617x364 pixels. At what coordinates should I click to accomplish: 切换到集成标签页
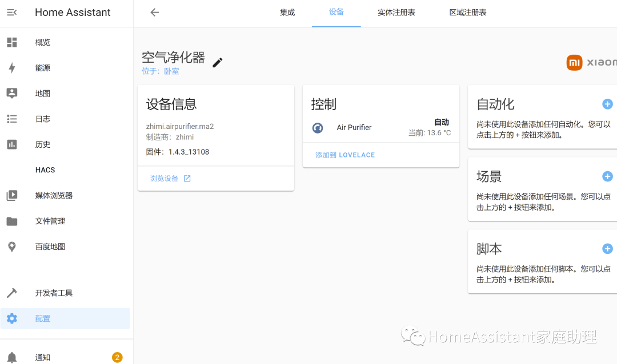tap(287, 12)
